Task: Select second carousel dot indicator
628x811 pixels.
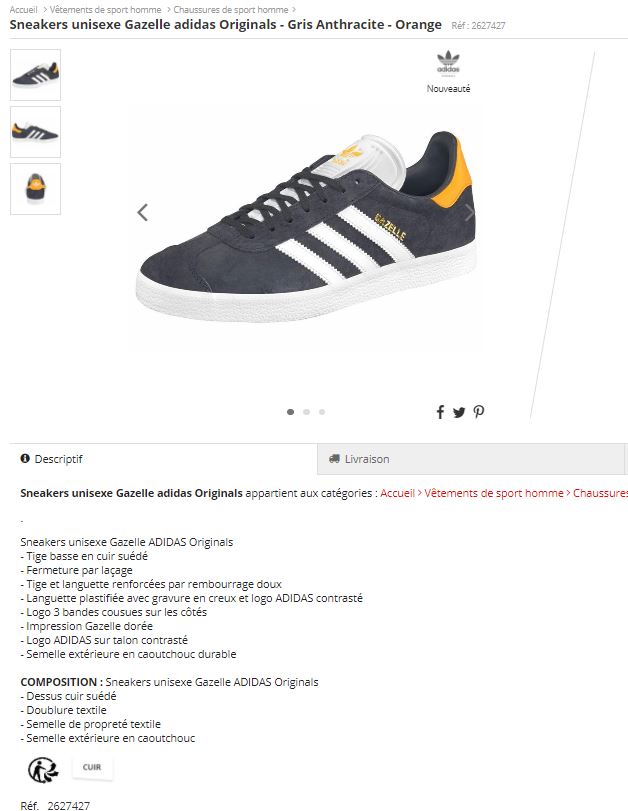Action: pyautogui.click(x=306, y=412)
